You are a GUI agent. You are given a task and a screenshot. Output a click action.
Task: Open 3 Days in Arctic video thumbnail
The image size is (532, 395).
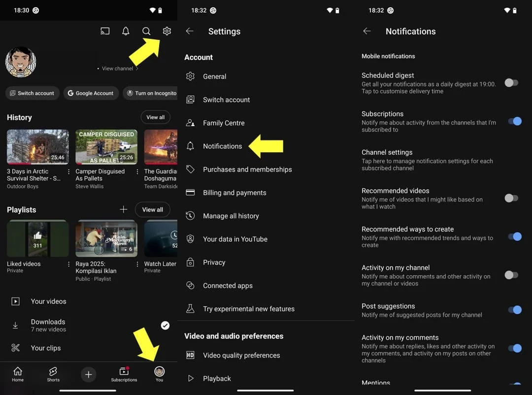point(37,147)
